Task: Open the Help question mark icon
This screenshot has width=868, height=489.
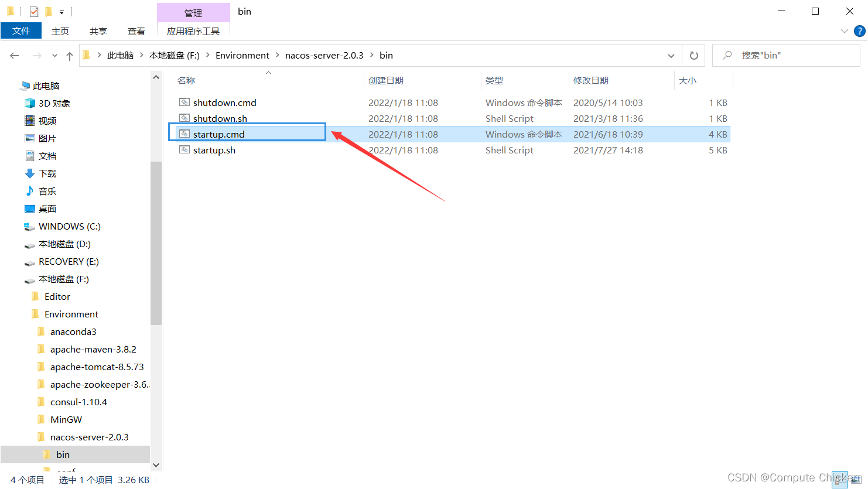Action: [x=859, y=31]
